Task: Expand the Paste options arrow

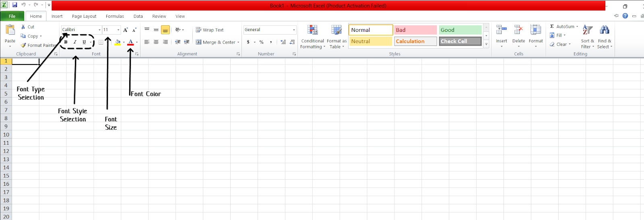Action: [10, 46]
